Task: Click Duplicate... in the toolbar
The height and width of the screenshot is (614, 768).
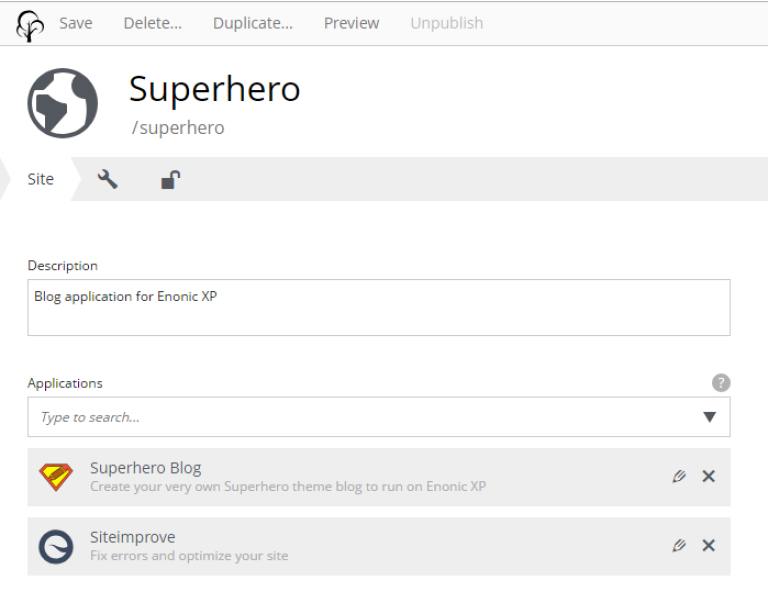Action: point(252,23)
